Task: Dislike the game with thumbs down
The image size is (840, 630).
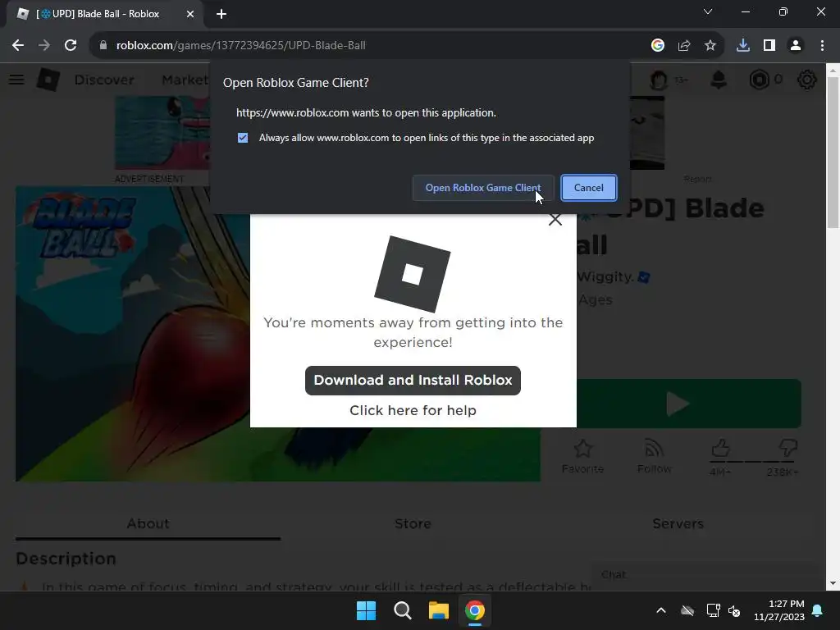Action: pyautogui.click(x=788, y=448)
